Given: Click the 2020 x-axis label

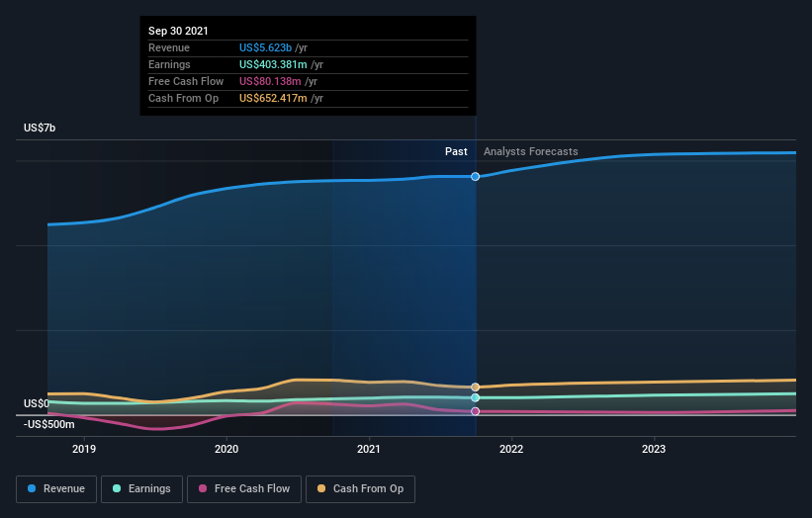Looking at the screenshot, I should (x=226, y=449).
